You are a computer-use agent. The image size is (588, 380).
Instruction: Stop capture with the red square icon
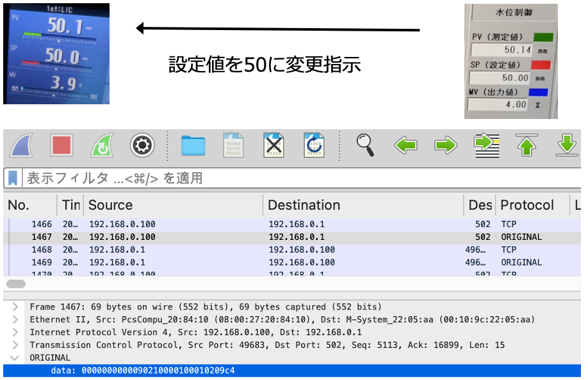(x=61, y=146)
